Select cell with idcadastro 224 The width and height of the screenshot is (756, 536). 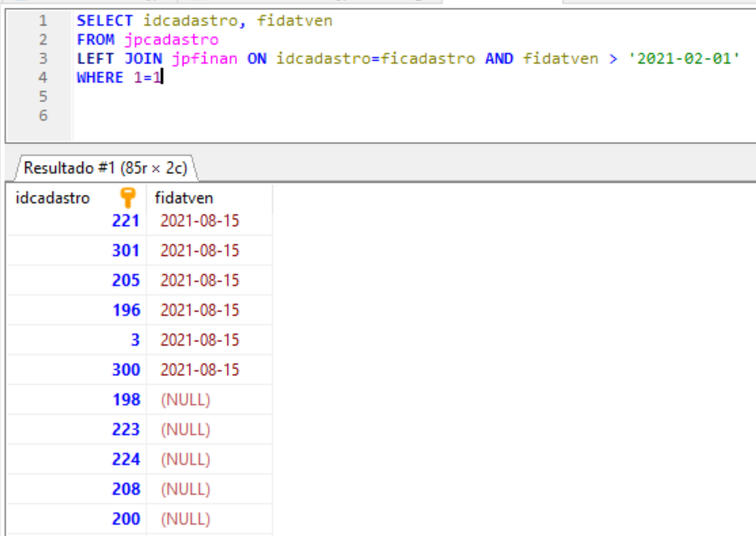[x=77, y=460]
